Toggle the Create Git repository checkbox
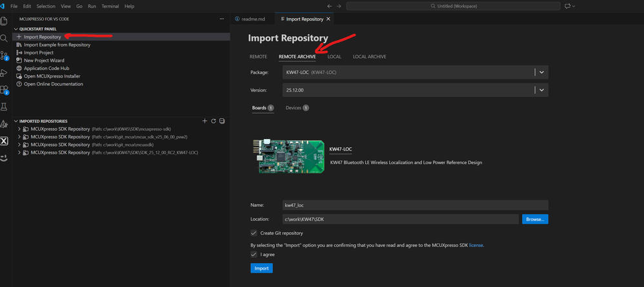 point(254,233)
